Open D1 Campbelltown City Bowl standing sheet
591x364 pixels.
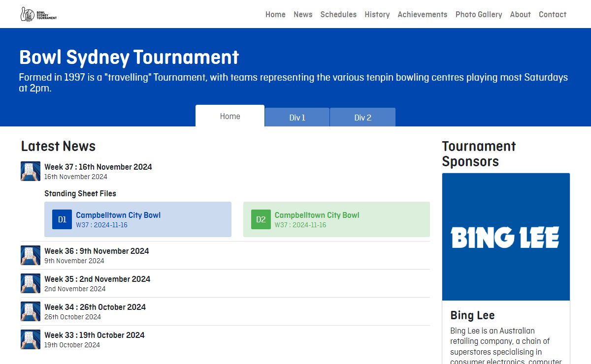(x=138, y=219)
